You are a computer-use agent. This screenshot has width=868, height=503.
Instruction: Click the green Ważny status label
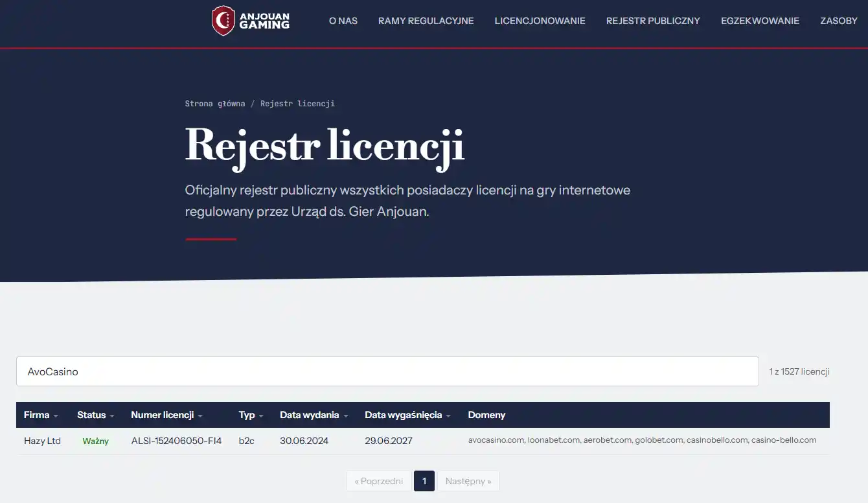pyautogui.click(x=96, y=441)
